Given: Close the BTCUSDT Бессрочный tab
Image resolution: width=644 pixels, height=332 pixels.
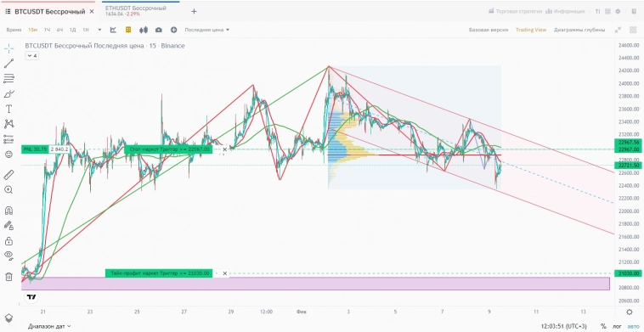Looking at the screenshot, I should point(92,12).
